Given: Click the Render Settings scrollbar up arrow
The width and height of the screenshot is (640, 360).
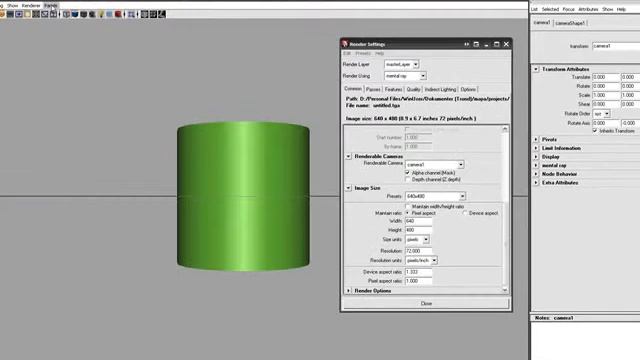Looking at the screenshot, I should [x=505, y=129].
